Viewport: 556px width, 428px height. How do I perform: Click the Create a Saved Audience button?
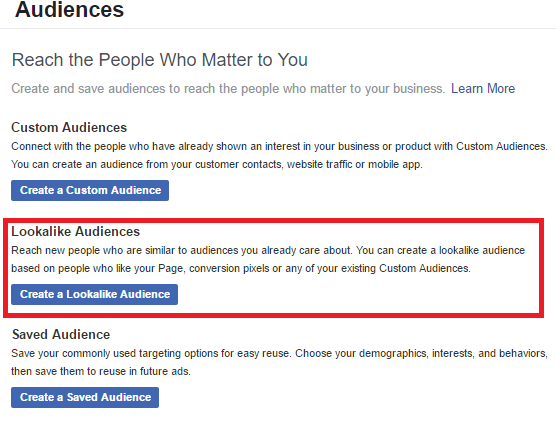pyautogui.click(x=85, y=397)
